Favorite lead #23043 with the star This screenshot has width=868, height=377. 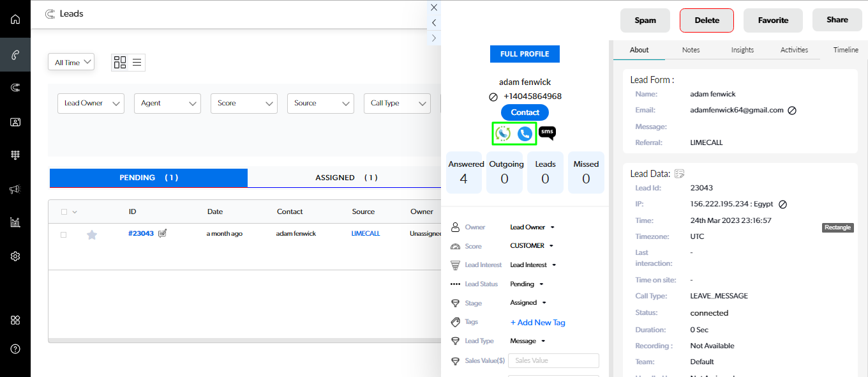tap(92, 235)
